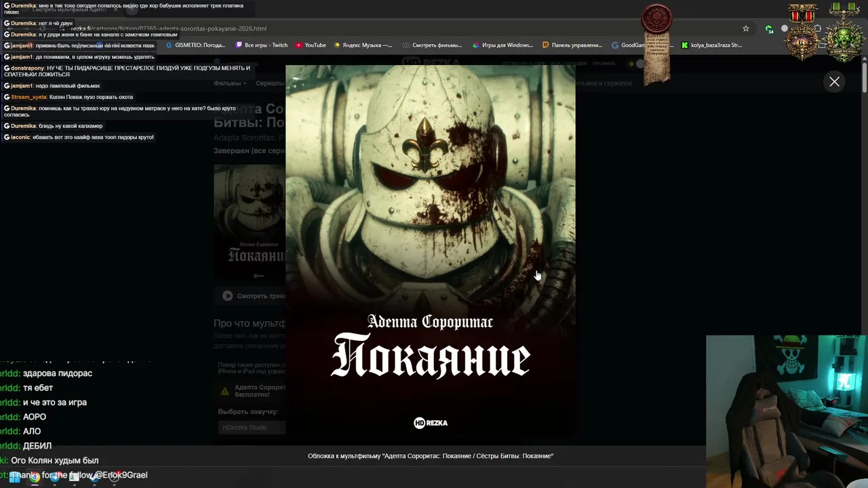This screenshot has height=488, width=868.
Task: Click Stream_xyeta's chat message
Action: (x=68, y=97)
